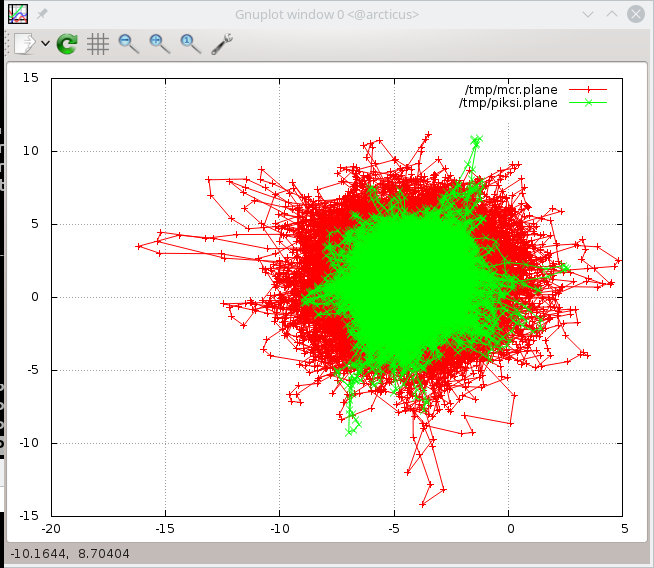Zoom out to previous zoom level
The width and height of the screenshot is (654, 568).
pos(128,43)
